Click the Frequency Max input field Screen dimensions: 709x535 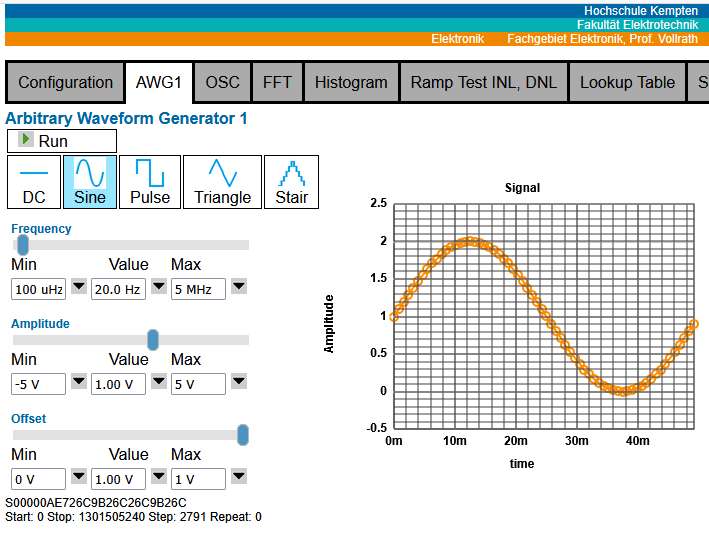click(198, 289)
